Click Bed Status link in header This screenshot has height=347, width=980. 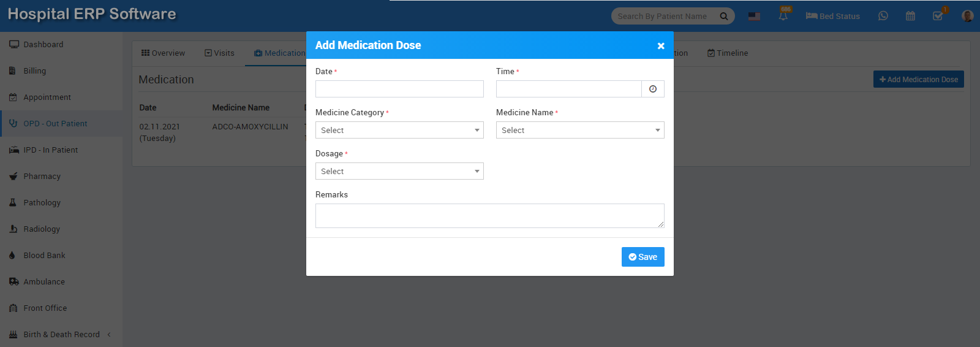833,16
